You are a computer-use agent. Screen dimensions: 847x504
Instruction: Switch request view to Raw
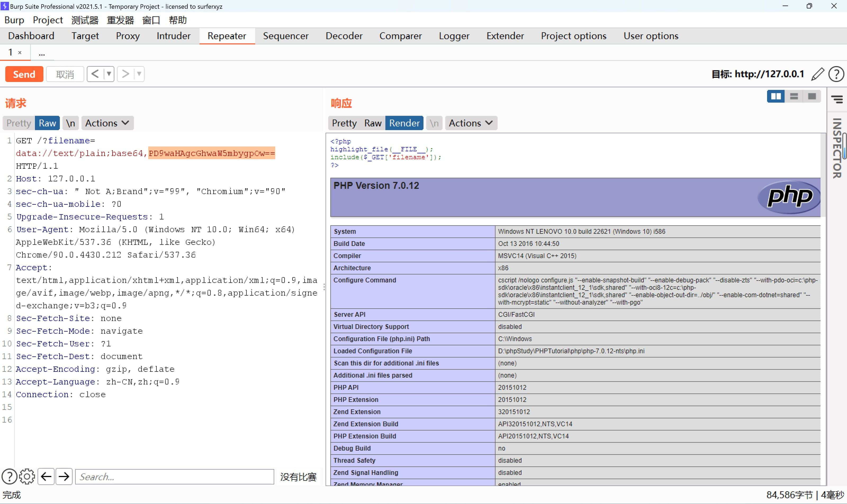[47, 123]
